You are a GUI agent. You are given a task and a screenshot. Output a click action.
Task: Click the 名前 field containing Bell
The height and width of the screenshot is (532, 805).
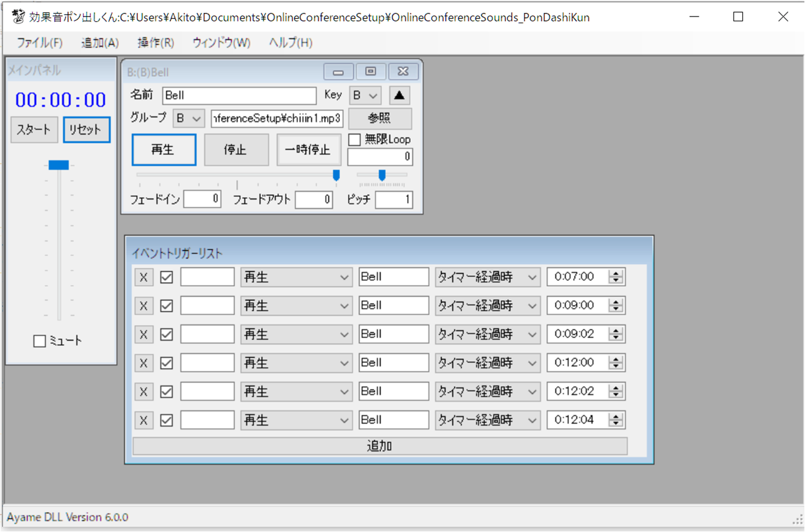[x=239, y=96]
